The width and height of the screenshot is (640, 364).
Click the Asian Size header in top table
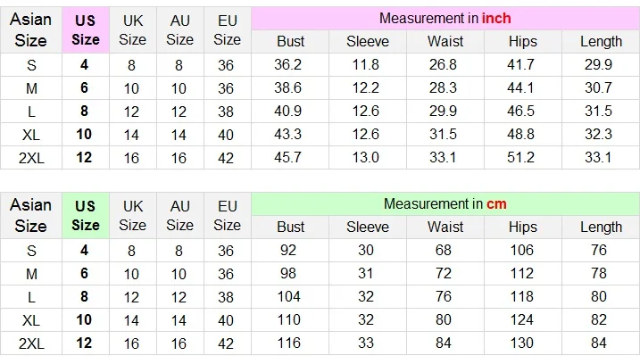pyautogui.click(x=31, y=29)
